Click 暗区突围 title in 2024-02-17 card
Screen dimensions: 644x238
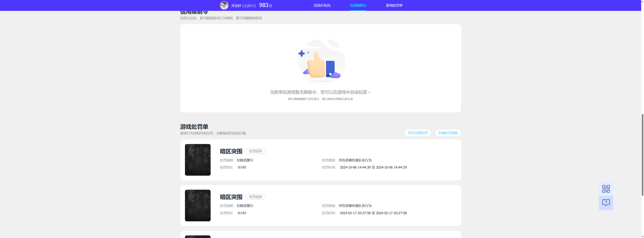click(231, 197)
